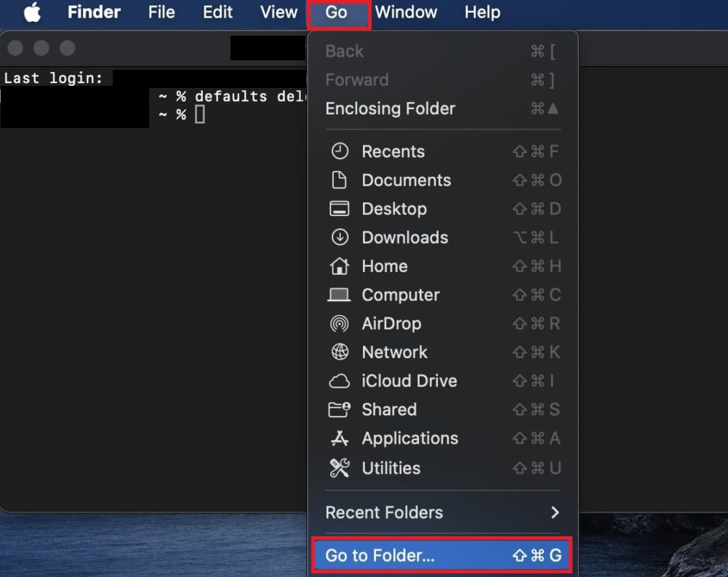
Task: Choose Go to Folder… menu item
Action: tap(442, 556)
